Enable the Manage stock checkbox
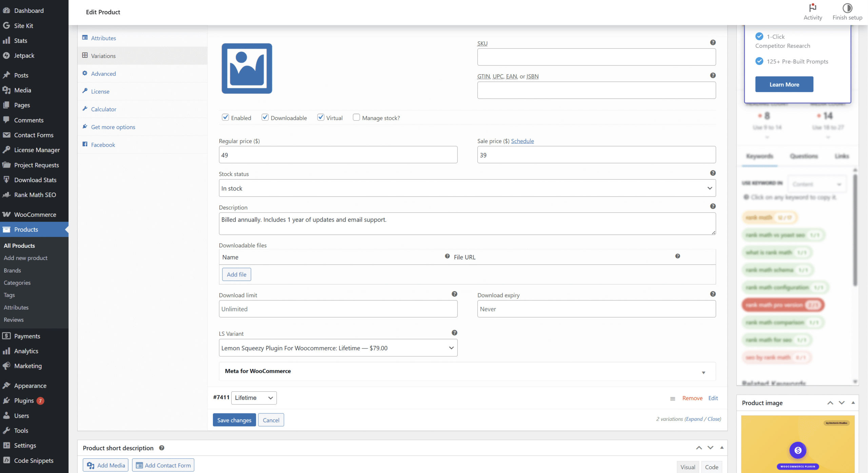 pos(356,117)
